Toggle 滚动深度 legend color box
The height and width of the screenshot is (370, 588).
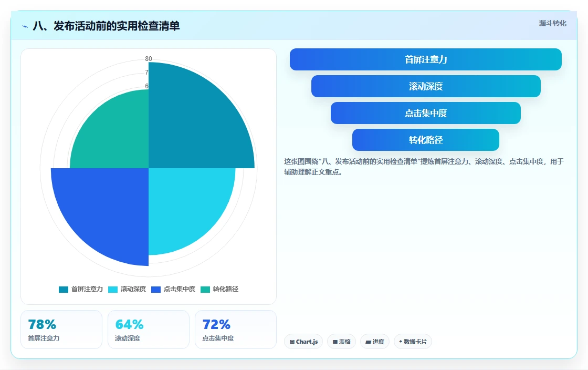click(x=113, y=289)
